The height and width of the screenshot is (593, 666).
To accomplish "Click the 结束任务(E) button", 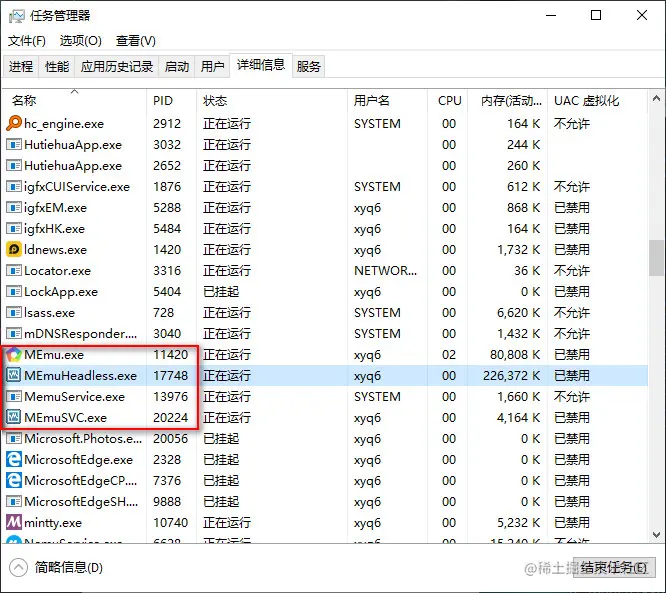I will [614, 568].
